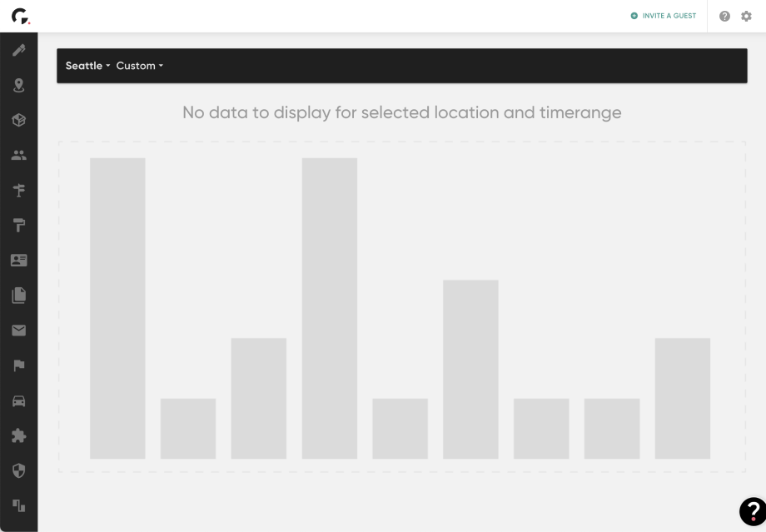The image size is (766, 532).
Task: Click the documents copy icon in sidebar
Action: click(18, 295)
